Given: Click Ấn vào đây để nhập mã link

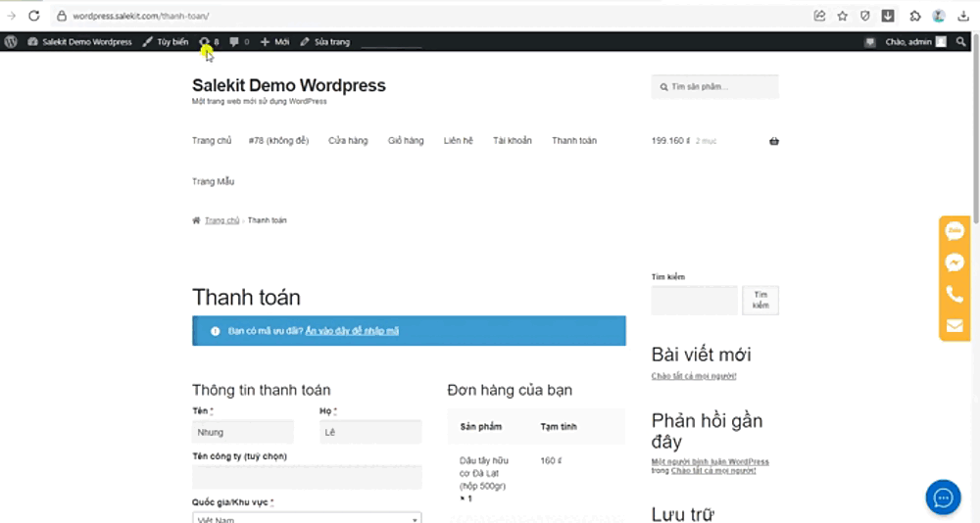Looking at the screenshot, I should coord(352,331).
